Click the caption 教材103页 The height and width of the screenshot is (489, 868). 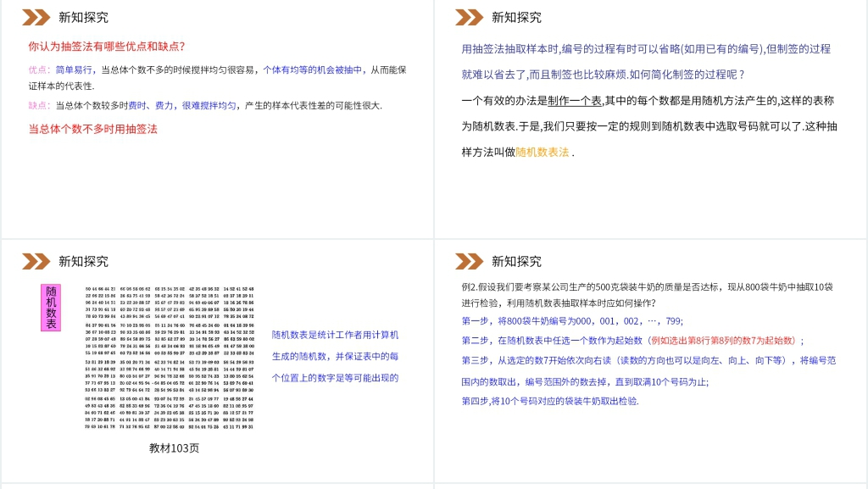[174, 448]
